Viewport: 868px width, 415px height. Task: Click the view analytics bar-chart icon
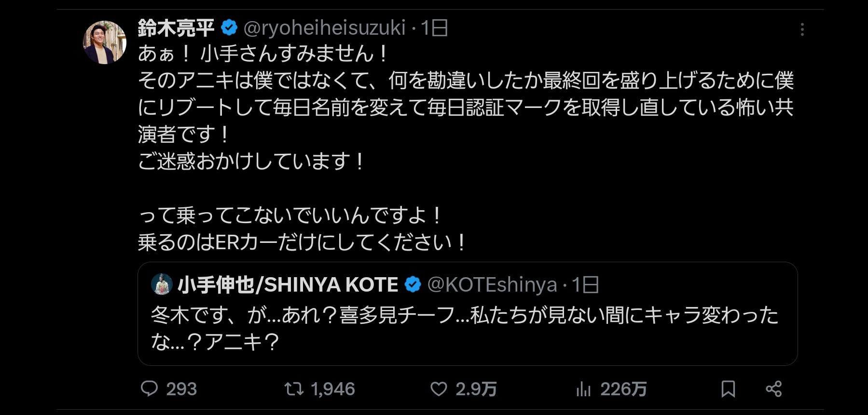583,389
